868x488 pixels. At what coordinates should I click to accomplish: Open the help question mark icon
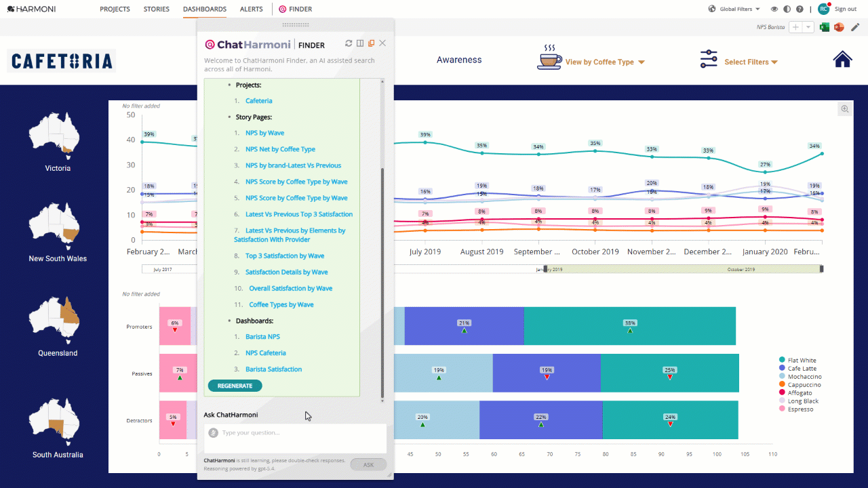coord(800,9)
